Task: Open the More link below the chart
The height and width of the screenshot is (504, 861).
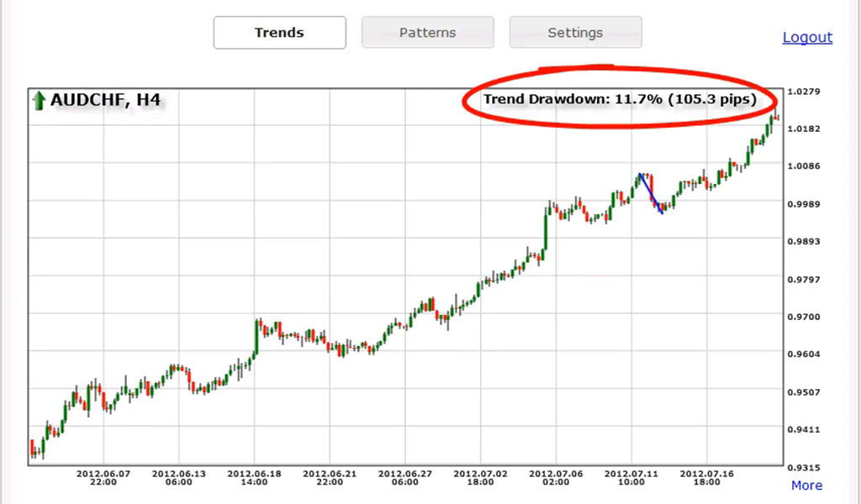Action: point(806,486)
